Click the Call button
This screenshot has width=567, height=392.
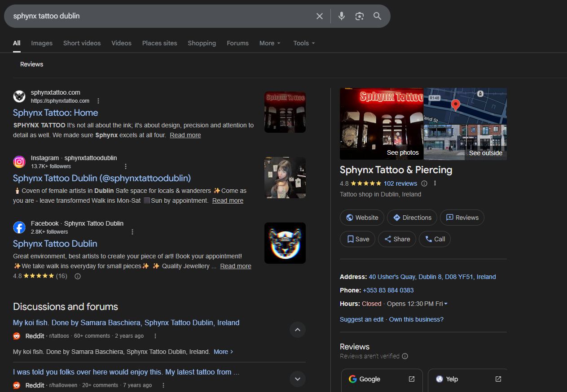click(434, 239)
